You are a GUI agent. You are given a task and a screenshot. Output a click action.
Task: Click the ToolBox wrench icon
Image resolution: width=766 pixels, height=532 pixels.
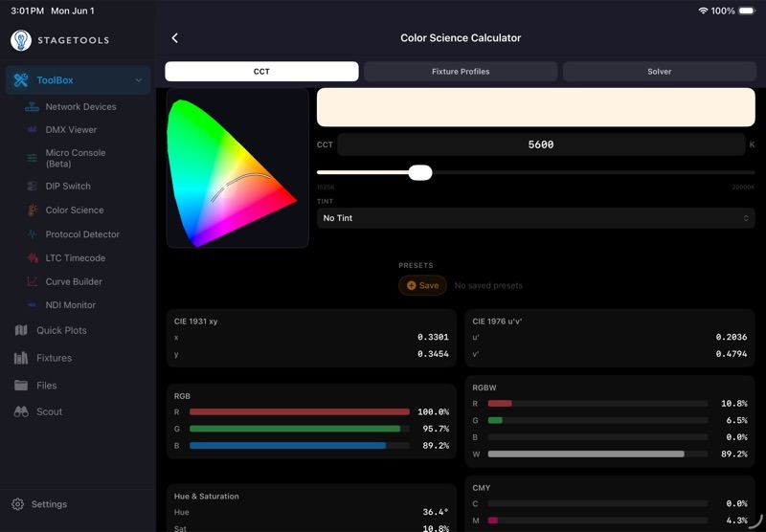21,80
